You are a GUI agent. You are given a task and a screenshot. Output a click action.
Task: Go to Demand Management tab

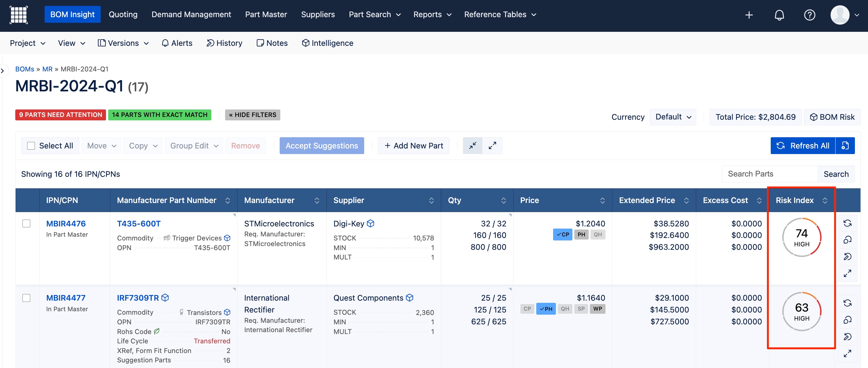point(191,14)
